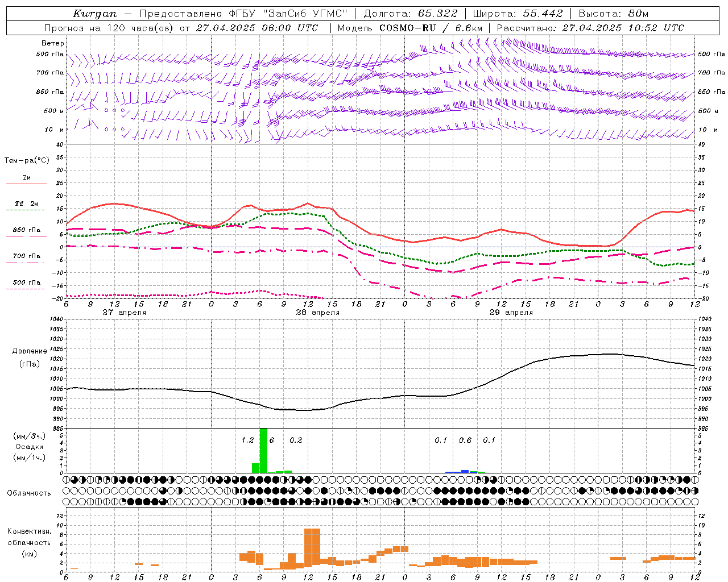Click the station name Kurgan in the header
The height and width of the screenshot is (582, 728).
coord(95,14)
